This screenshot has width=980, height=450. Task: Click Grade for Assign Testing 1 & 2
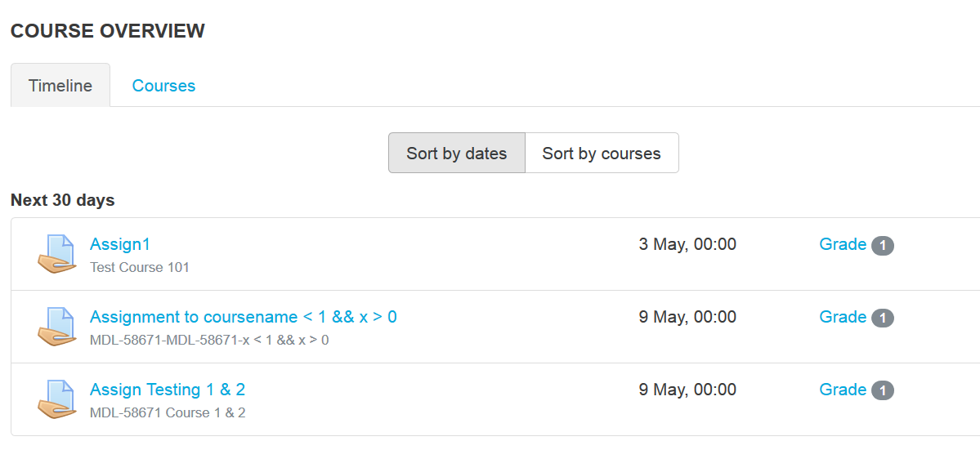(843, 390)
